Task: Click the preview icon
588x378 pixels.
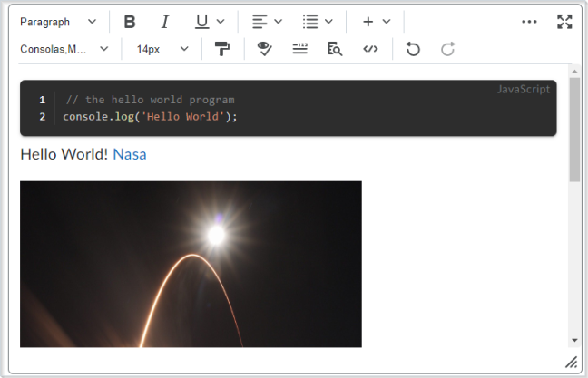Action: point(335,49)
